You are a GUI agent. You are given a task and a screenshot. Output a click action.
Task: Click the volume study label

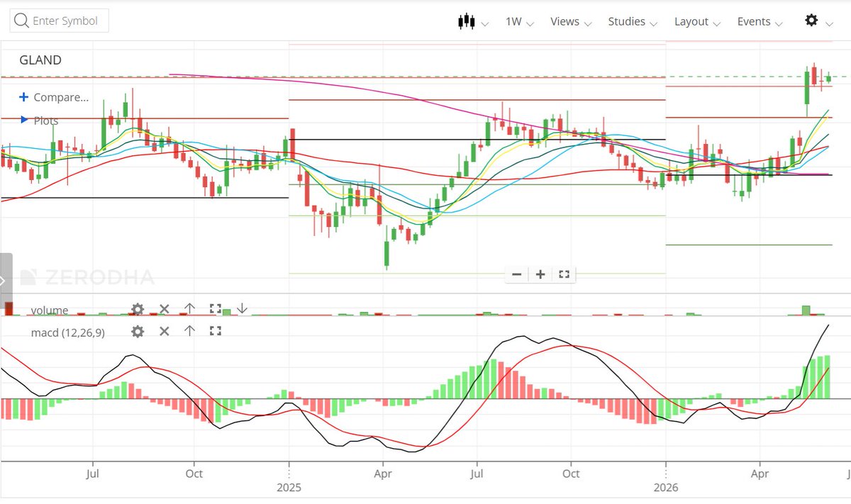[x=50, y=310]
